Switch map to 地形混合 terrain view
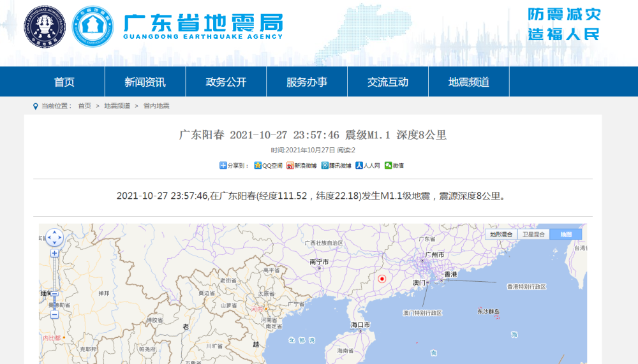638x364 pixels. click(501, 234)
